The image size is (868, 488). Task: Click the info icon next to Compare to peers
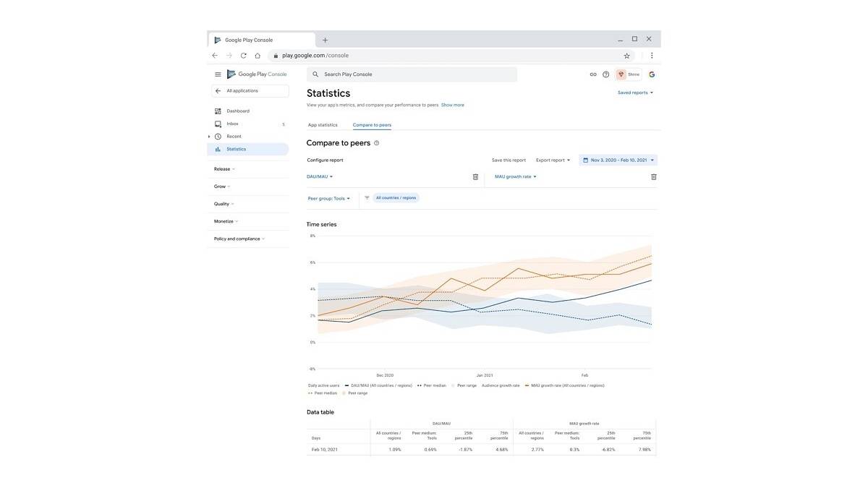(x=376, y=143)
